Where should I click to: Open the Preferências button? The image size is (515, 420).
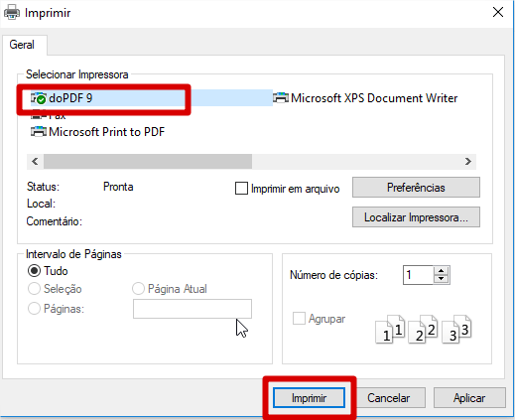pos(416,188)
